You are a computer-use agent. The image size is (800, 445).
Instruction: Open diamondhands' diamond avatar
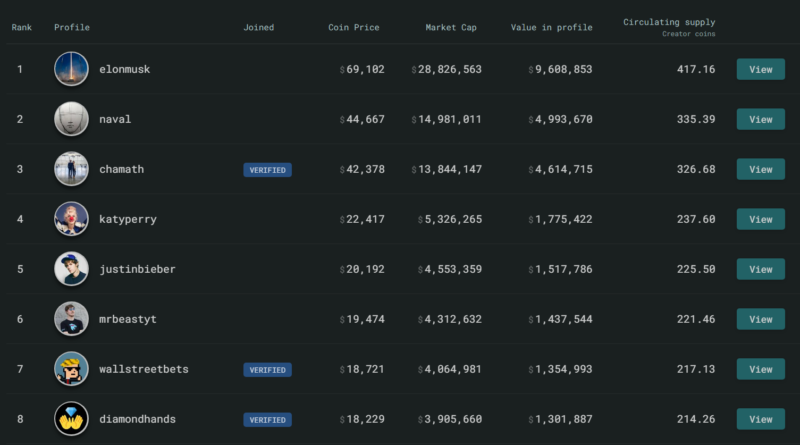tap(71, 419)
